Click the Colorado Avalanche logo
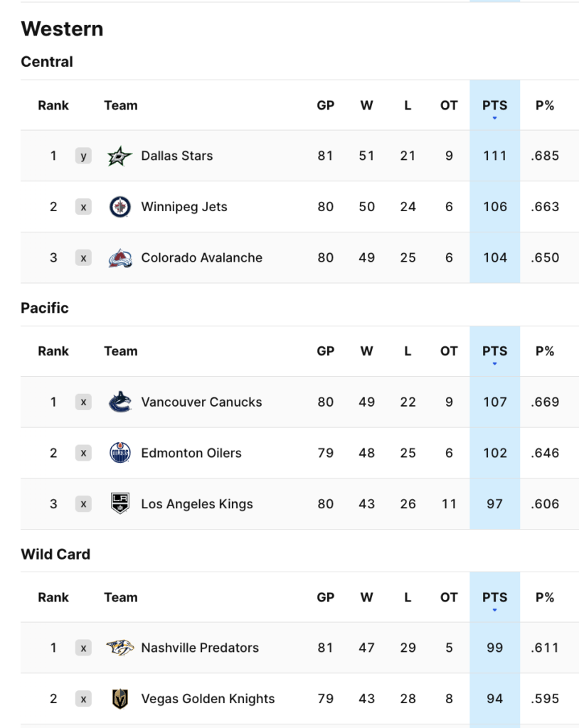Viewport: 579px width, 728px height. pyautogui.click(x=120, y=258)
